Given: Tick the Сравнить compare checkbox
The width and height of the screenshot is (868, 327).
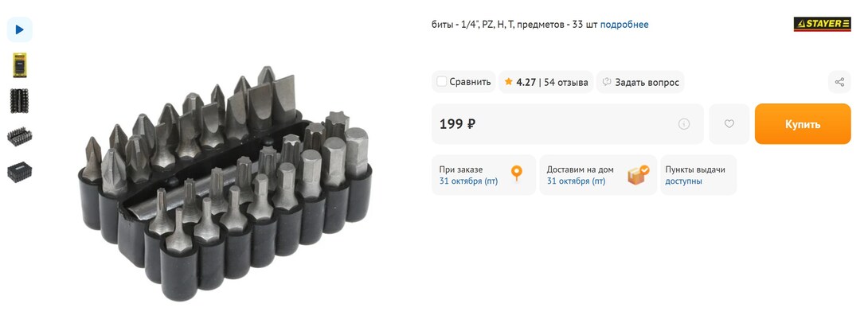Looking at the screenshot, I should [442, 82].
